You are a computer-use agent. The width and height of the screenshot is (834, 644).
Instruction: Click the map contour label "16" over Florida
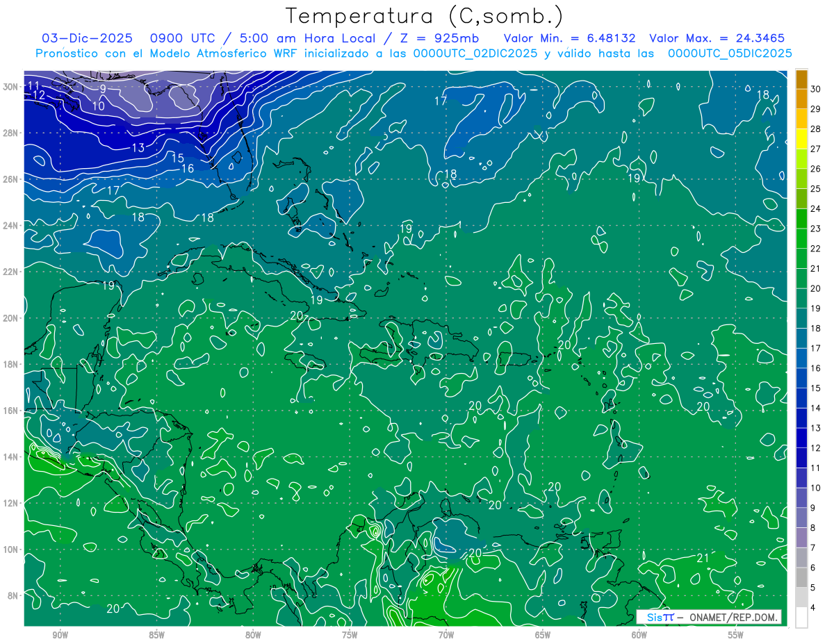(188, 169)
